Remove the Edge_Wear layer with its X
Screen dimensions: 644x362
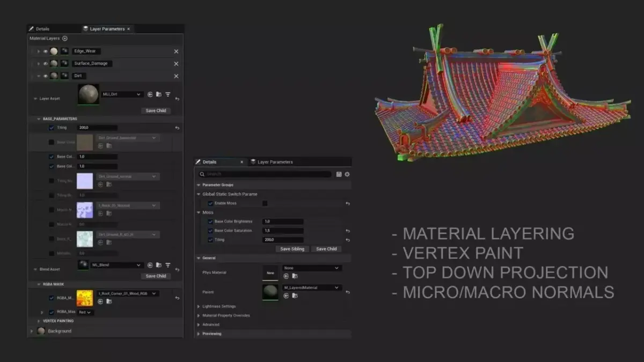(x=176, y=51)
